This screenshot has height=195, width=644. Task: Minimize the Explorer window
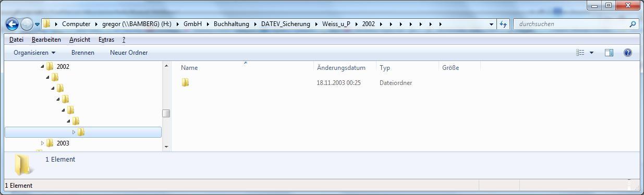(x=594, y=5)
